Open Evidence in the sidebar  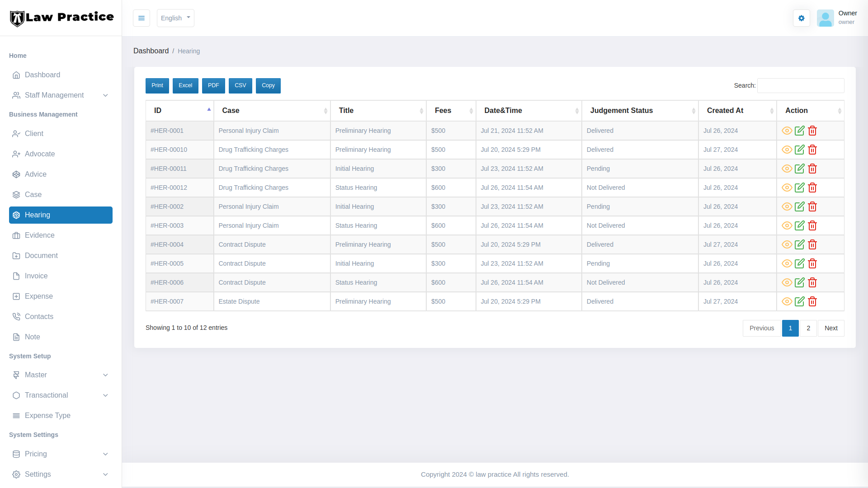[x=39, y=235]
